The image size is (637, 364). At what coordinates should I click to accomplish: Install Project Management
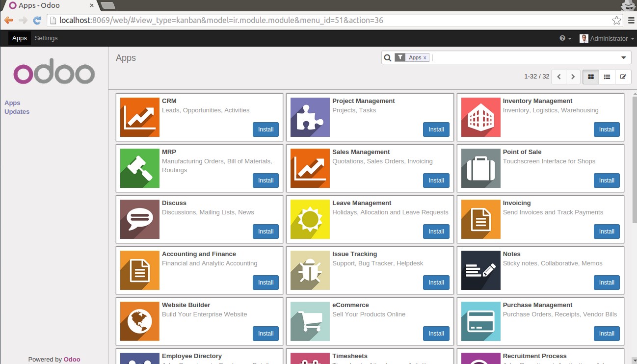click(x=436, y=130)
